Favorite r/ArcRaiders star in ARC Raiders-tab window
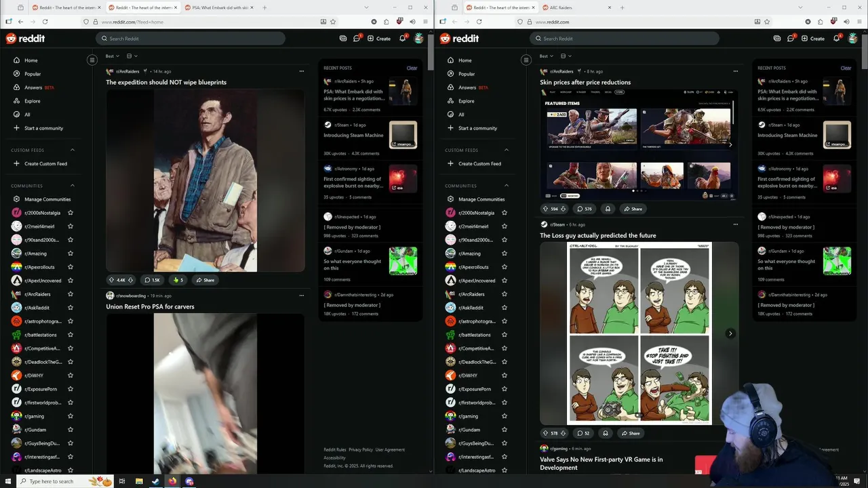Image resolution: width=868 pixels, height=488 pixels. 505,294
